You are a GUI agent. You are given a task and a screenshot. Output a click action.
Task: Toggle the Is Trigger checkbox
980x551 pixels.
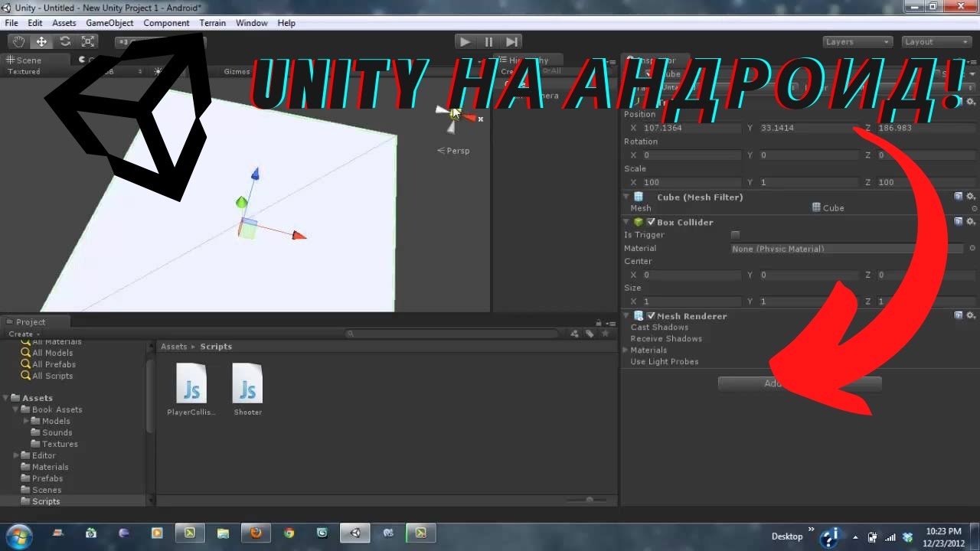click(x=736, y=235)
